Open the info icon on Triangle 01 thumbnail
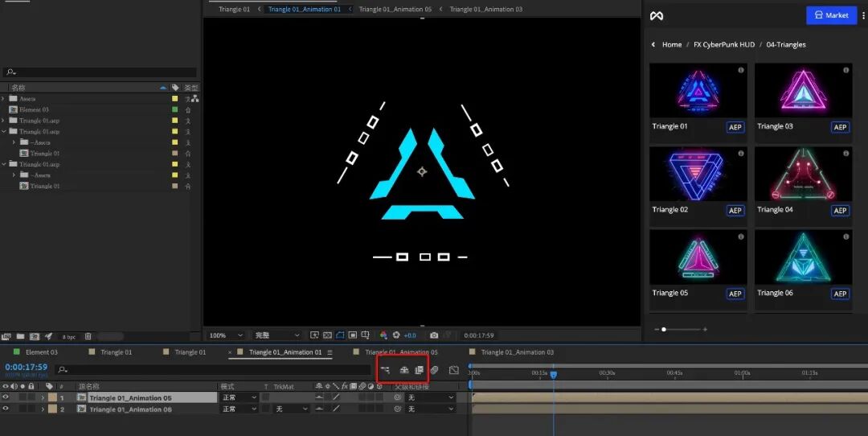The width and height of the screenshot is (868, 436). 741,70
